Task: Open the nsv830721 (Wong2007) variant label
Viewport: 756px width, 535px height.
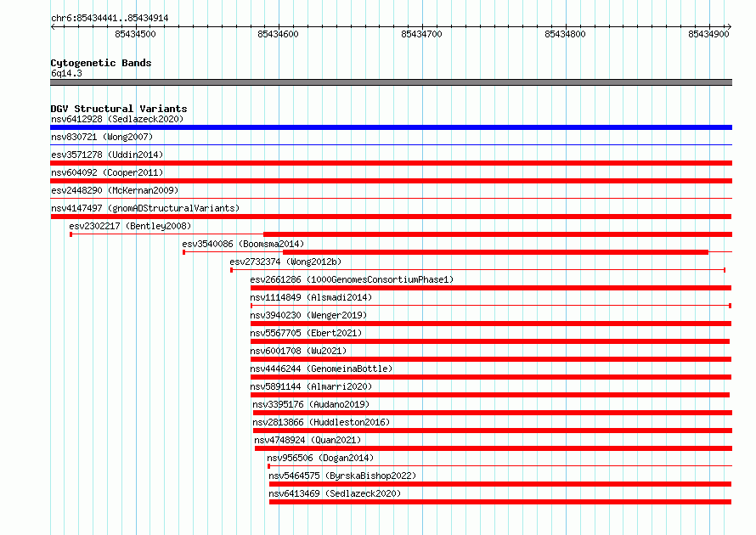Action: 102,137
